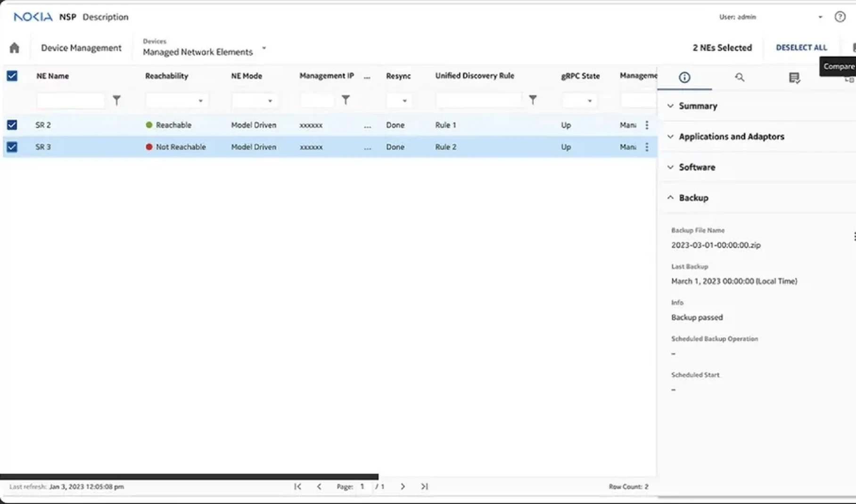Sort by the NE Mode column header

247,76
